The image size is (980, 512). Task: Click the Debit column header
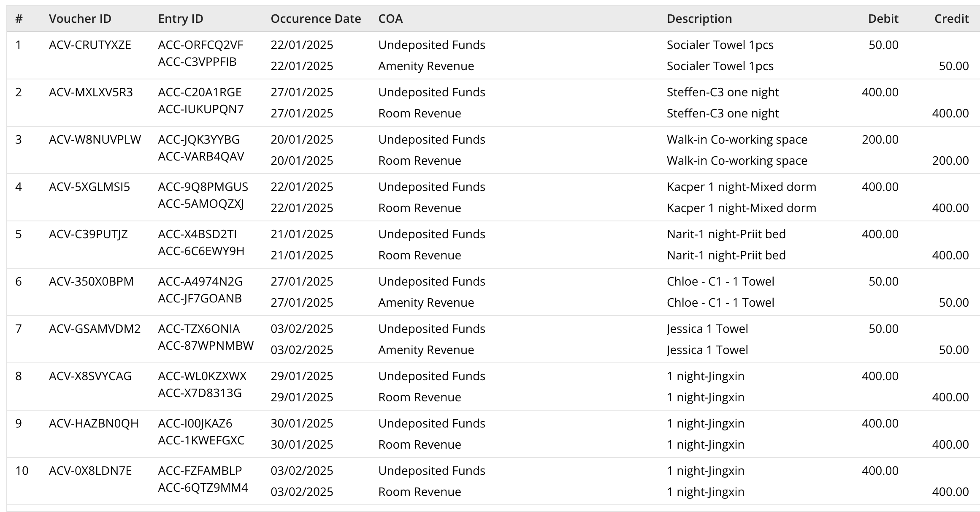883,19
